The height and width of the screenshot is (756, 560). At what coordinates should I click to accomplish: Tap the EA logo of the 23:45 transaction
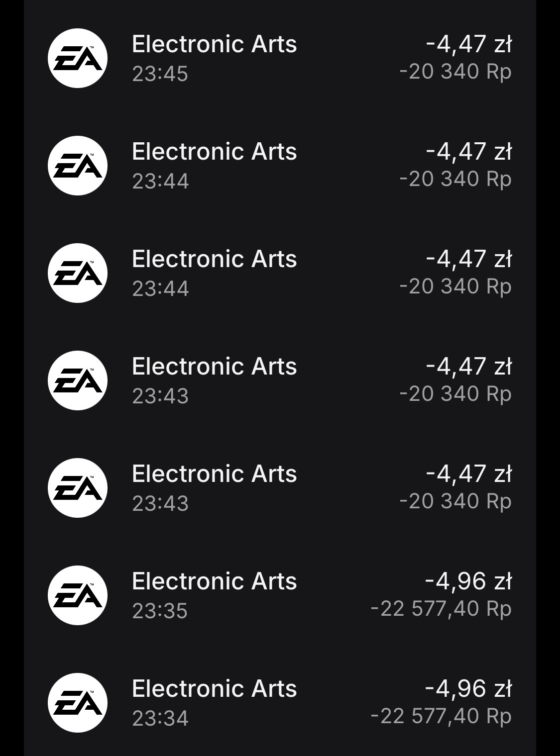(x=78, y=58)
